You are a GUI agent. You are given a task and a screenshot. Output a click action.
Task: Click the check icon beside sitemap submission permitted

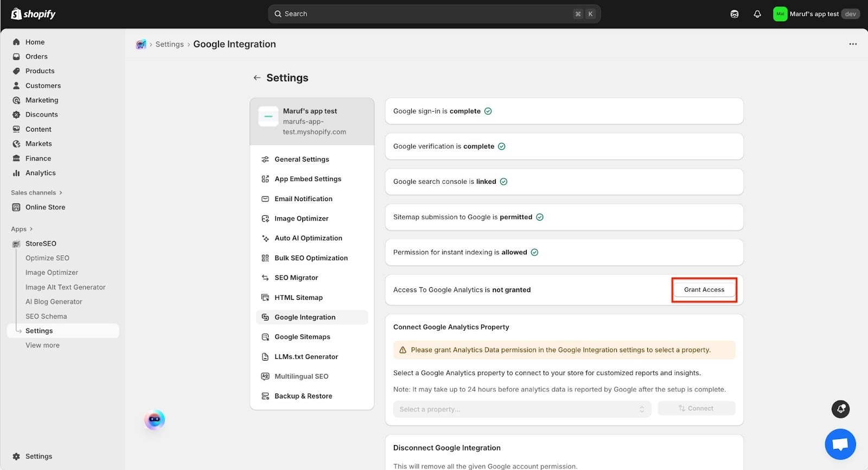coord(540,217)
